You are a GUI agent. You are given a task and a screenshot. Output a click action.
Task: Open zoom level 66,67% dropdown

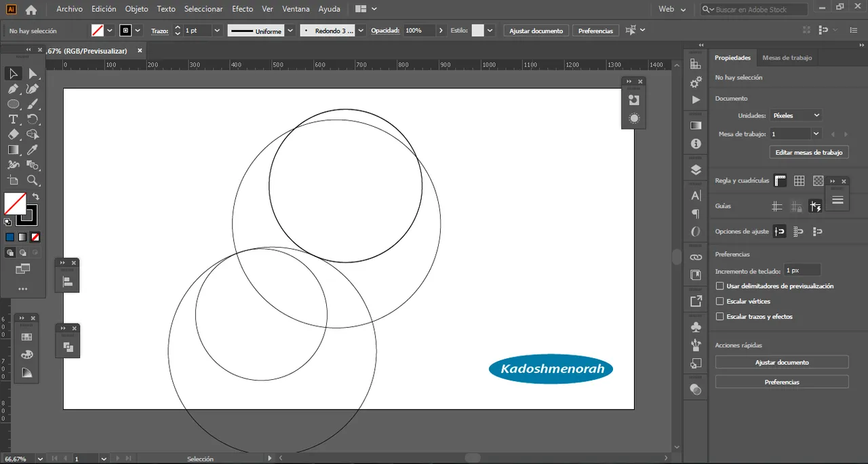click(40, 459)
